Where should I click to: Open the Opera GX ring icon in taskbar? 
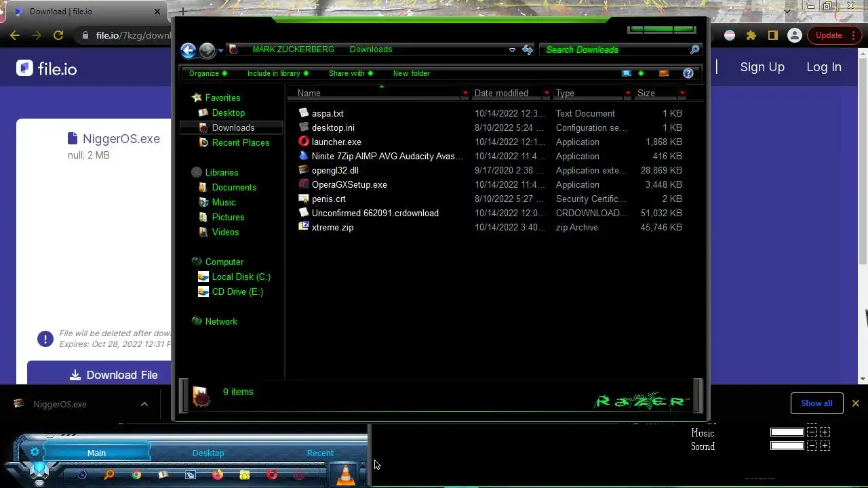[299, 475]
